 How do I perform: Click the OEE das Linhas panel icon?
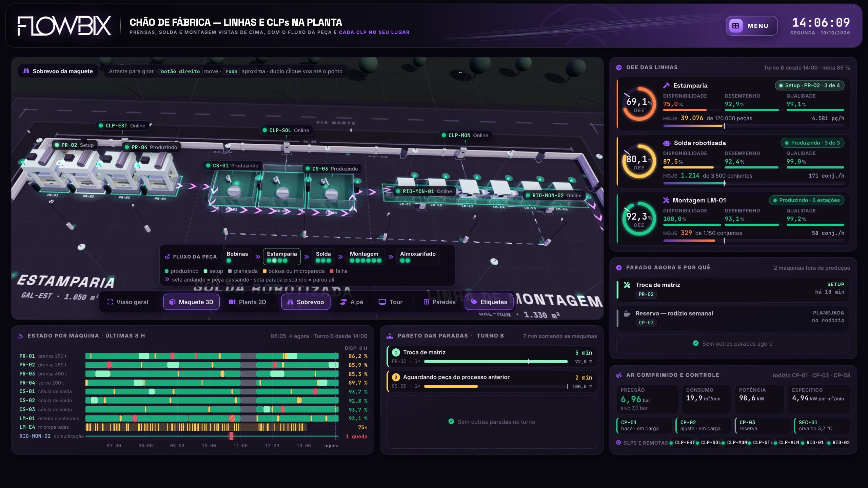pos(619,67)
